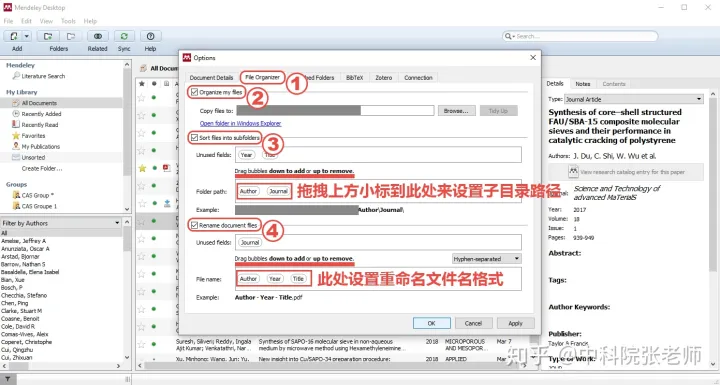Select author Amelse, Jeffrey A
The width and height of the screenshot is (720, 385).
coord(23,241)
